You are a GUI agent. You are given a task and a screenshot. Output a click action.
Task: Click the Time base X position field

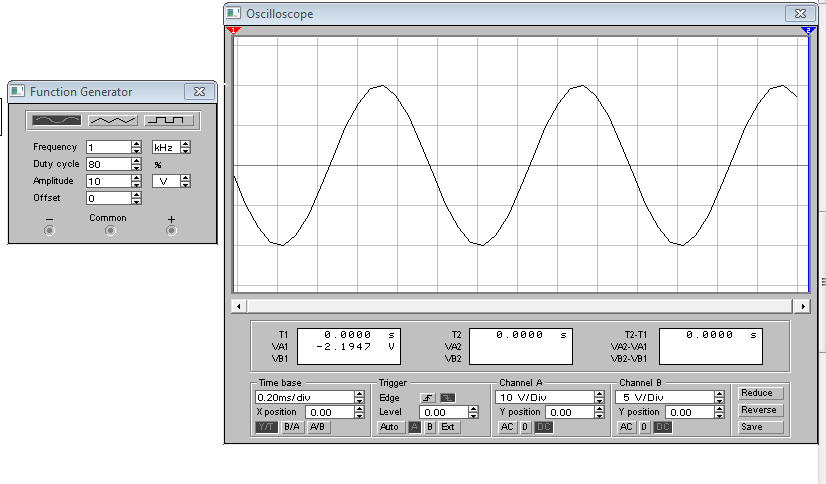330,412
